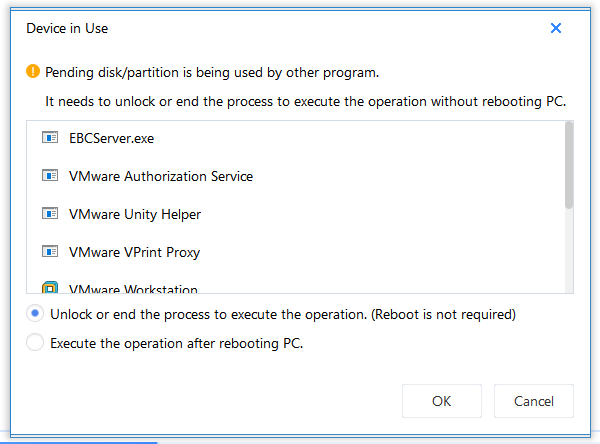The width and height of the screenshot is (600, 444).
Task: Choose the execute after rebooting radio button
Action: (x=35, y=342)
